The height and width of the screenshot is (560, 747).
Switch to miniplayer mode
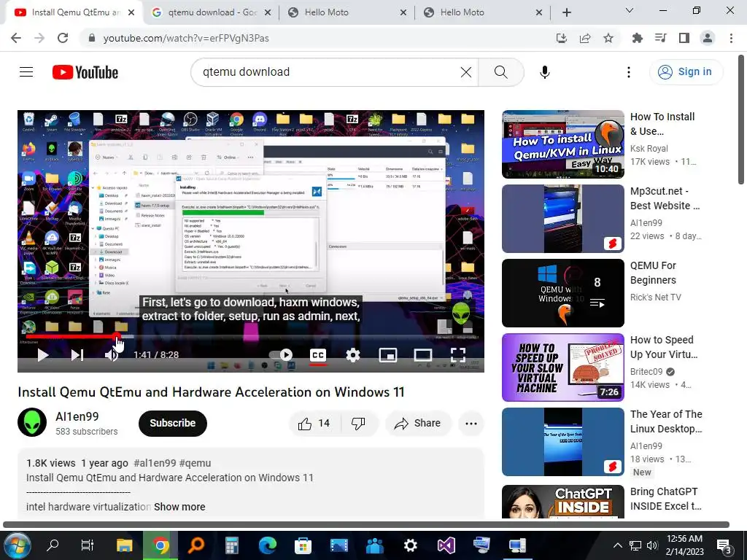click(x=388, y=355)
